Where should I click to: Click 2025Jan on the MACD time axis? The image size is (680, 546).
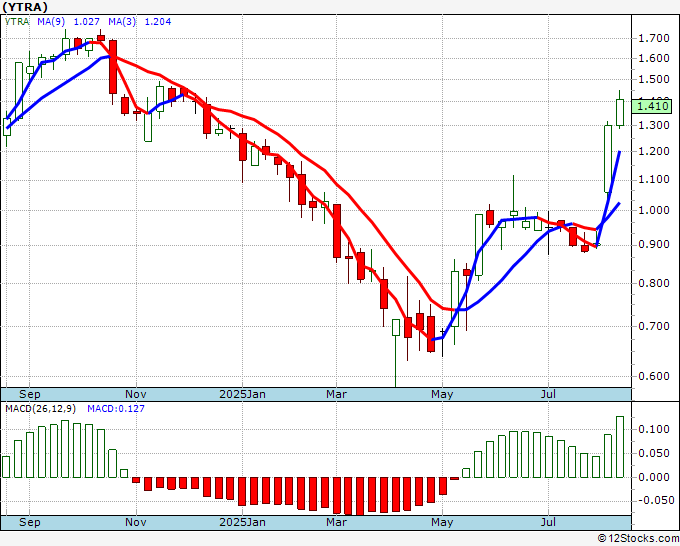tap(242, 522)
